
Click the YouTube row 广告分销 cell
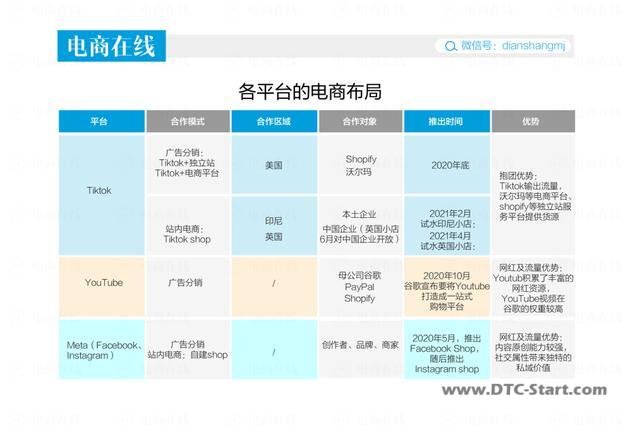tap(188, 287)
